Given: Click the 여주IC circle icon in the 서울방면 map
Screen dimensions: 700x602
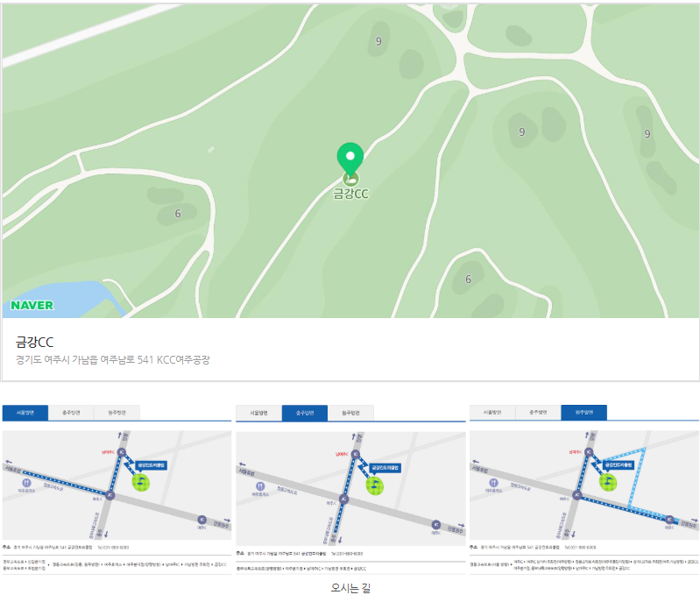Looking at the screenshot, I should click(x=202, y=520).
